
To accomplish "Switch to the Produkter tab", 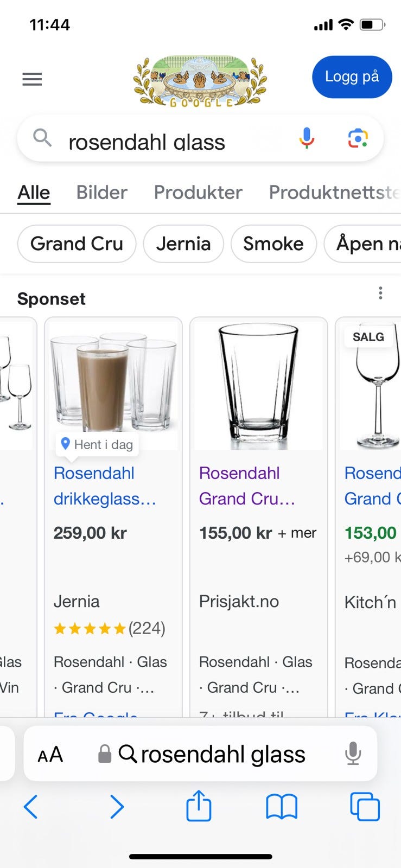I will click(198, 193).
